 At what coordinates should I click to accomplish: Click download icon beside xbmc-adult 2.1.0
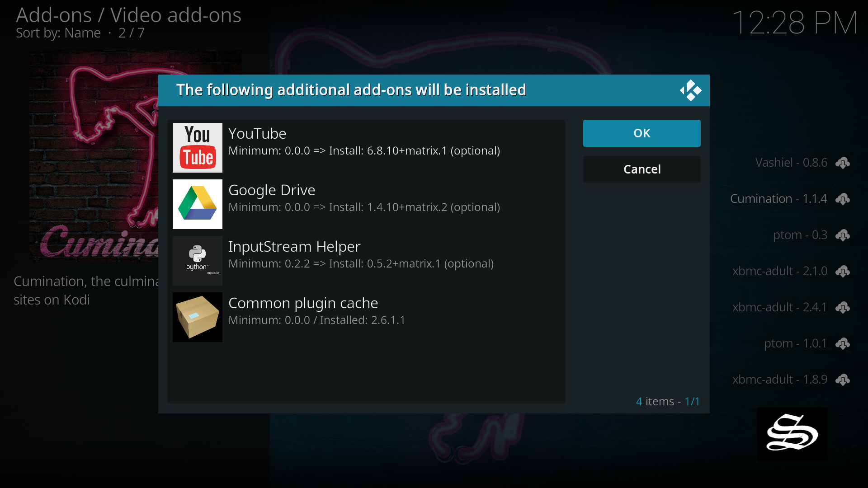842,271
